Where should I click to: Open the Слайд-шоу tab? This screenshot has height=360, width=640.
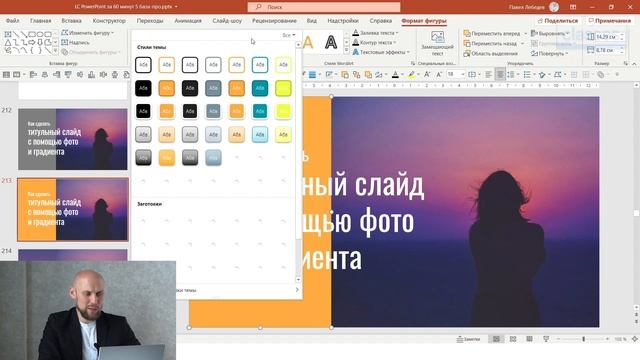tap(227, 20)
